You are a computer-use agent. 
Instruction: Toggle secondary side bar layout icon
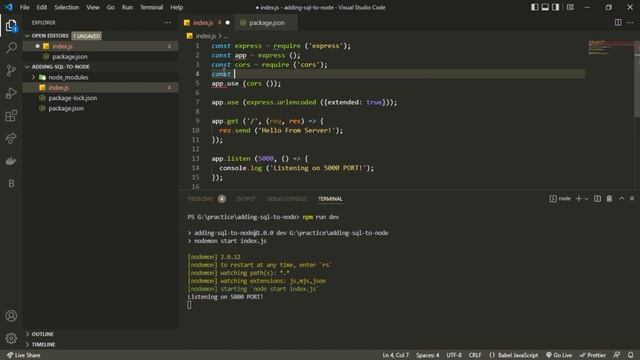pyautogui.click(x=556, y=7)
